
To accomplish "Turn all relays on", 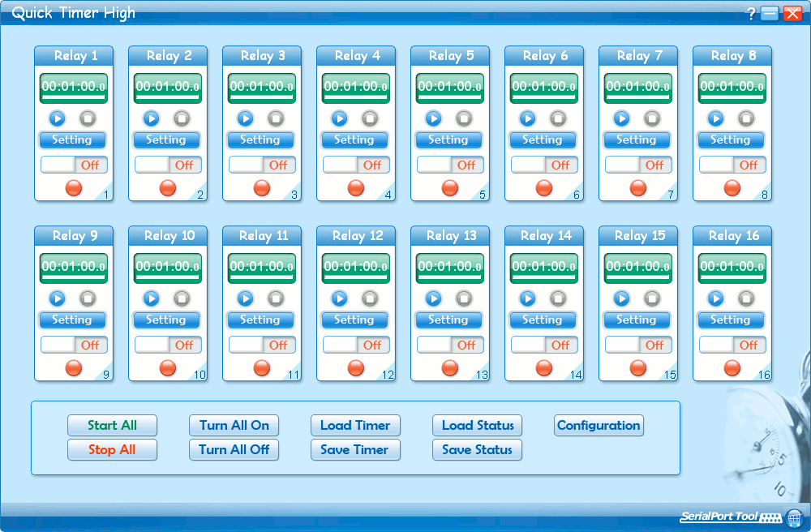I will [234, 426].
